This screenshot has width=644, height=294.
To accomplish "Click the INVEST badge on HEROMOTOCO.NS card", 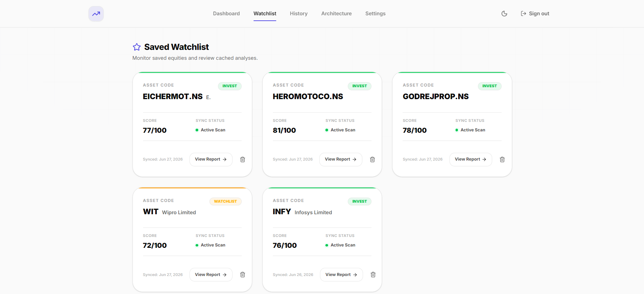I will (x=360, y=86).
